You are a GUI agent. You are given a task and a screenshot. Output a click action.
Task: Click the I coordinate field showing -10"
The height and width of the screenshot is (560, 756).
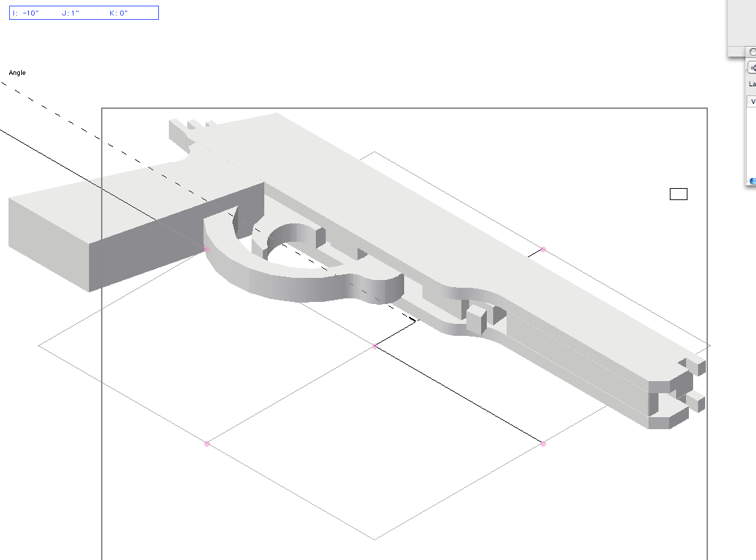click(26, 13)
